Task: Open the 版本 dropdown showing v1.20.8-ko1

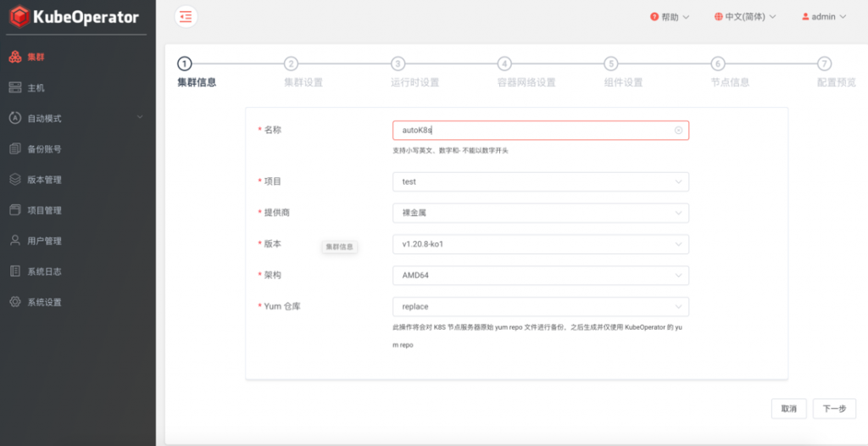Action: click(541, 244)
